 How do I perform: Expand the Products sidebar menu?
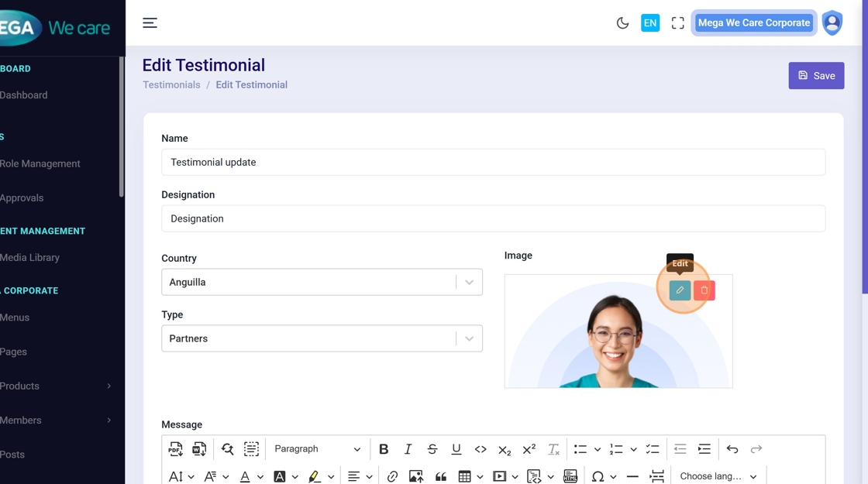coord(54,386)
